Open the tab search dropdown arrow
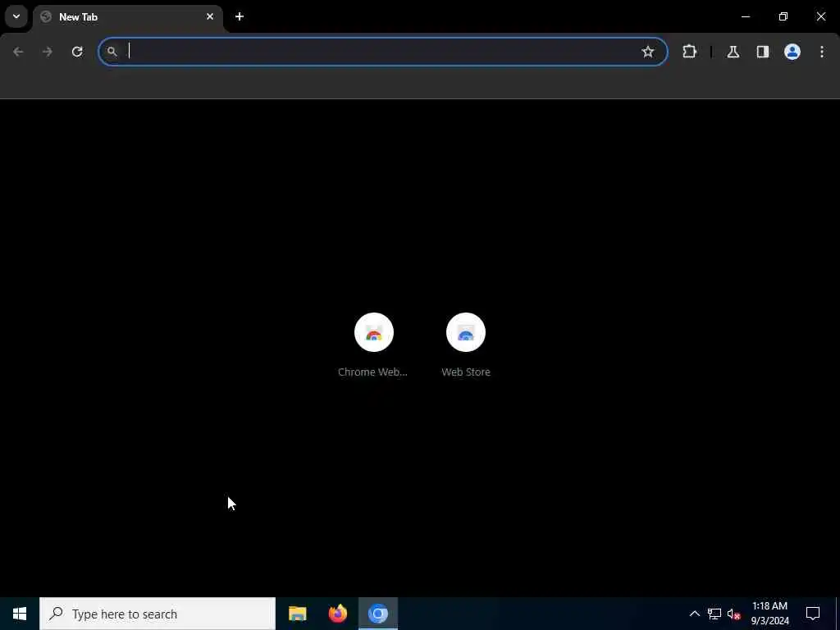This screenshot has width=840, height=630. click(16, 16)
